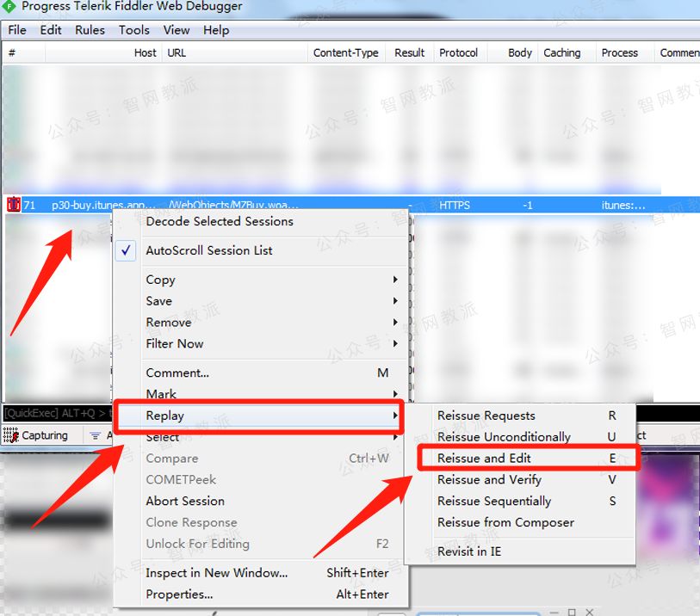Viewport: 700px width, 616px height.
Task: Open the Edit menu
Action: (51, 30)
